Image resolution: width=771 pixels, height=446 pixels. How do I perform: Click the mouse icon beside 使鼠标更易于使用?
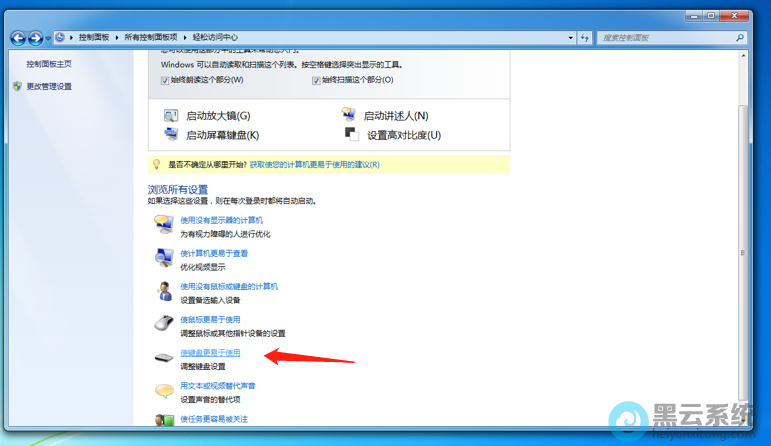point(163,324)
